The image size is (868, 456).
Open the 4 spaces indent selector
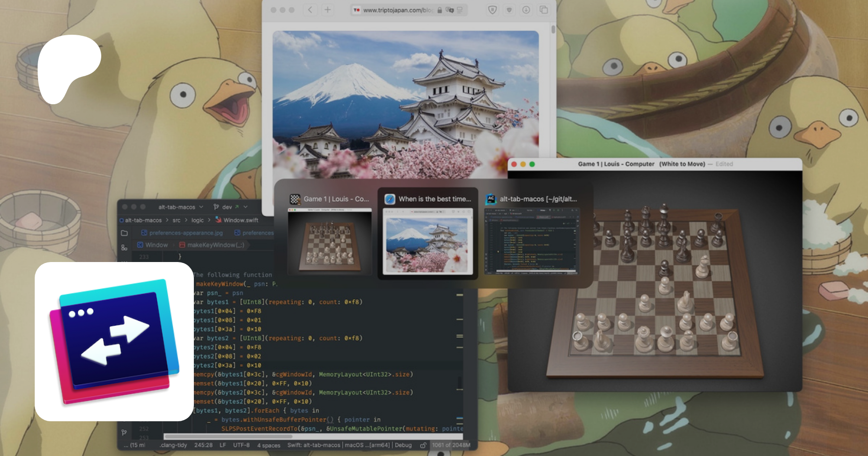[x=269, y=445]
